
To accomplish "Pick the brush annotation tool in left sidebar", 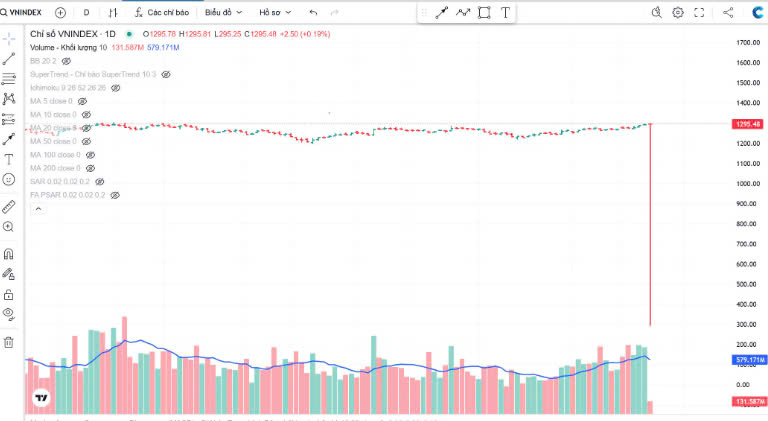I will [x=8, y=140].
